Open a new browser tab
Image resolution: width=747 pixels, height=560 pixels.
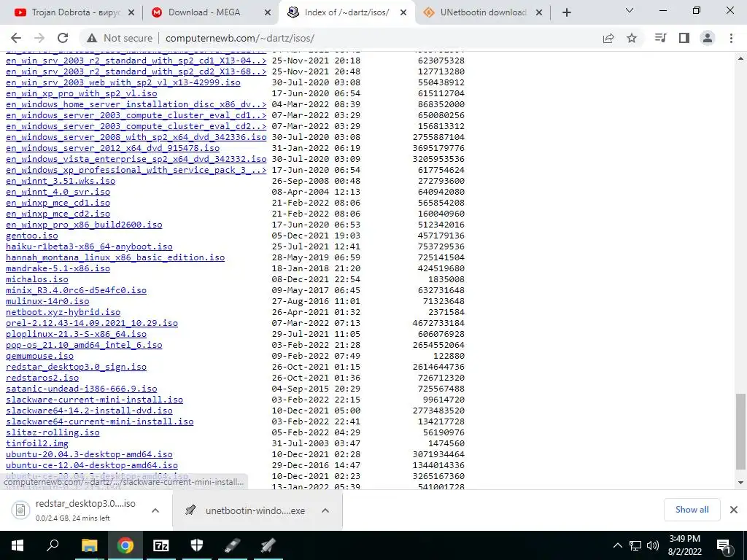point(566,13)
